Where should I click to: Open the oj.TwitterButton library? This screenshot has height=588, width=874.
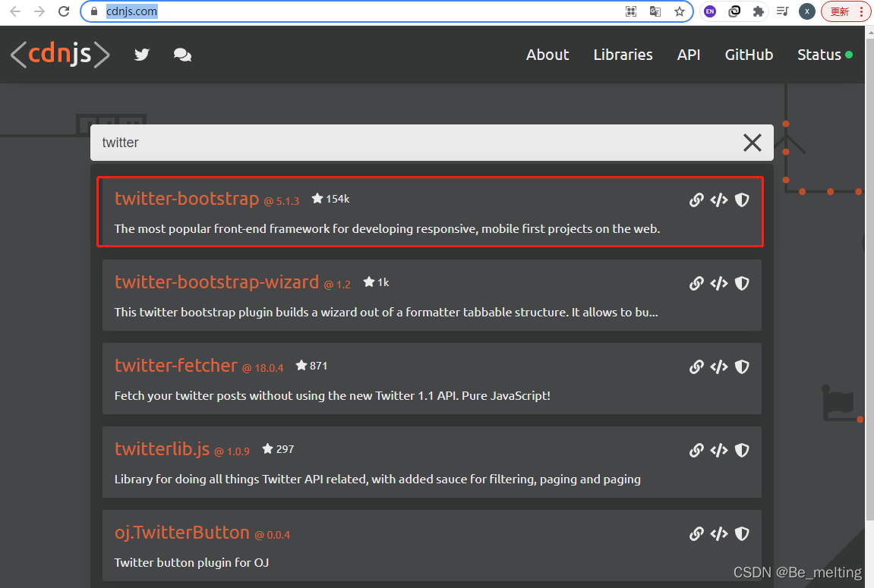click(182, 533)
